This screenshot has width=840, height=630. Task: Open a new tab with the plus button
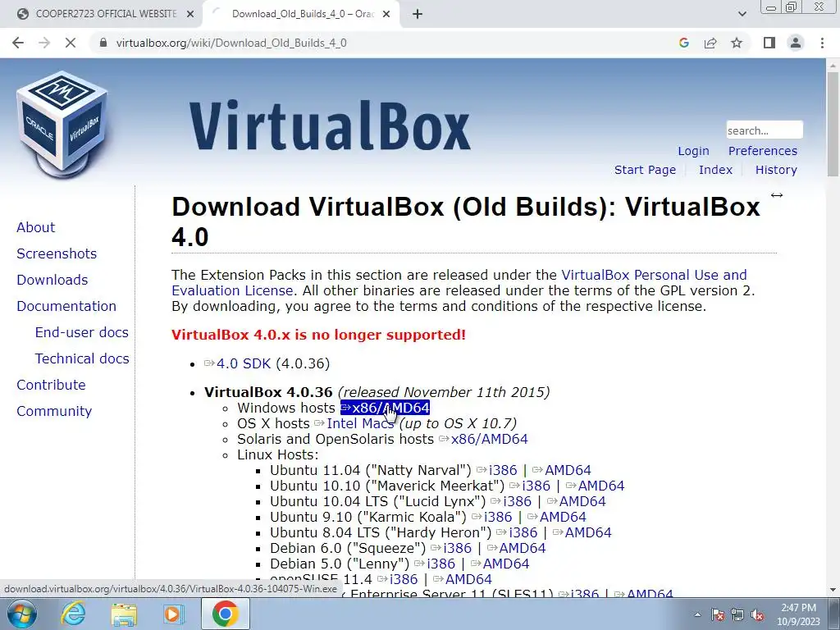click(418, 15)
